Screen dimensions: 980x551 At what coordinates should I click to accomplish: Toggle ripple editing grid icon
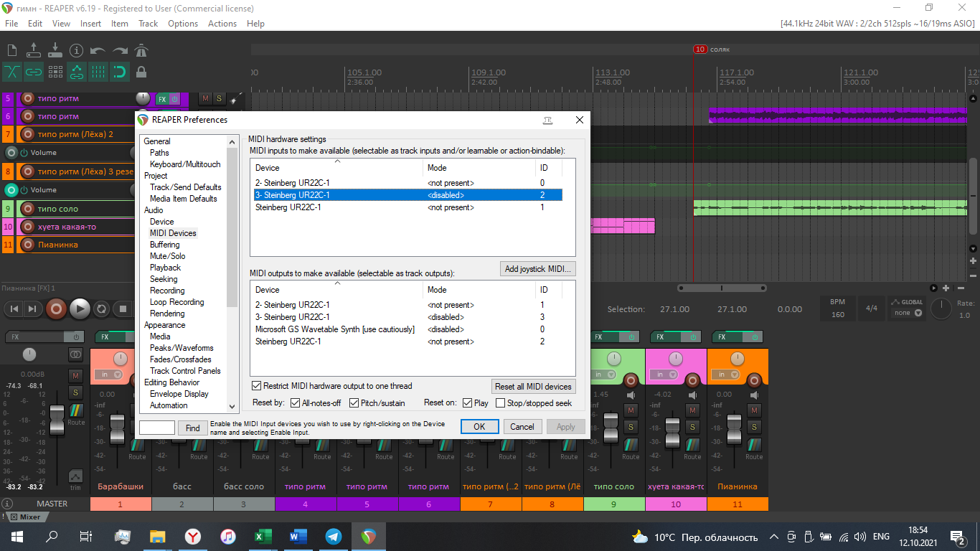click(x=55, y=72)
